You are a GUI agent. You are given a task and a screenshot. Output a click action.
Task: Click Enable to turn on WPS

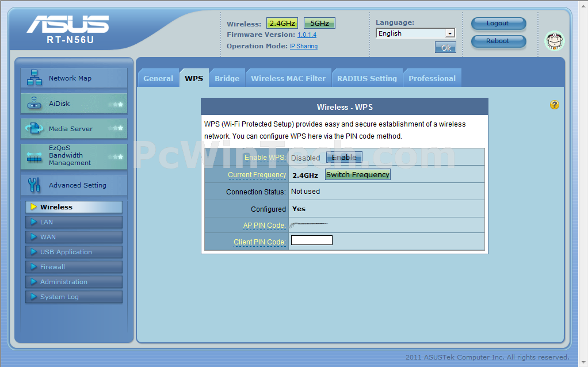click(344, 157)
